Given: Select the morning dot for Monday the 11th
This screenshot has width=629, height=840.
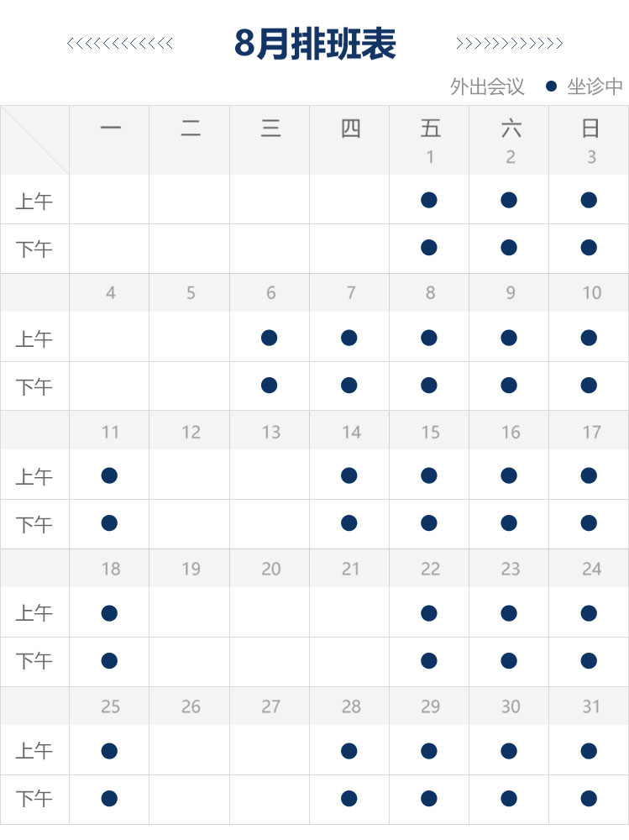Looking at the screenshot, I should tap(109, 475).
